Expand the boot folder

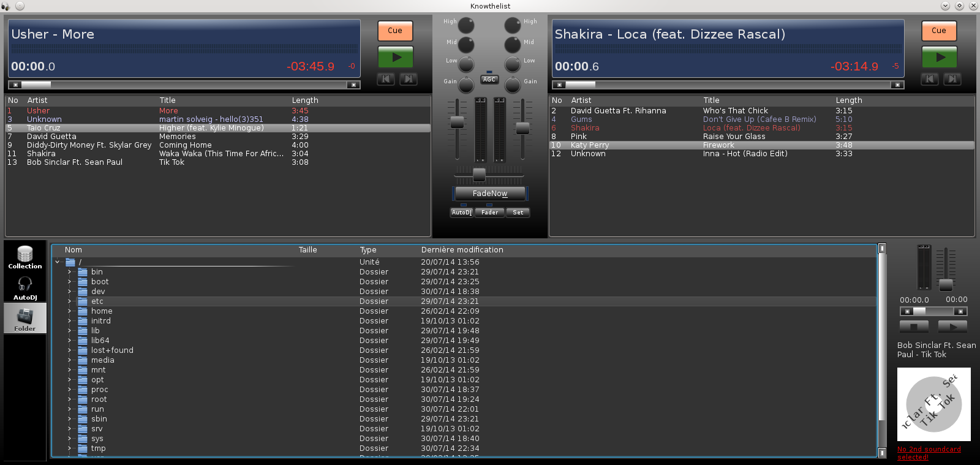(69, 282)
